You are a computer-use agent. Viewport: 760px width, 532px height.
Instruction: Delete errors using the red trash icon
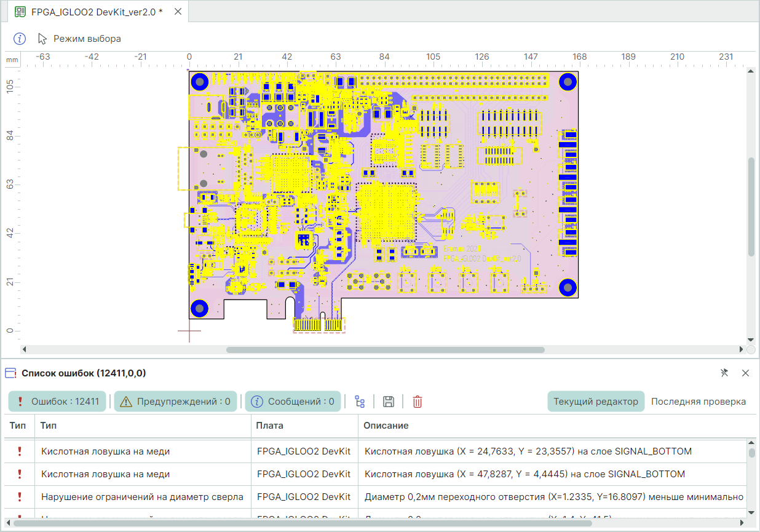[418, 402]
